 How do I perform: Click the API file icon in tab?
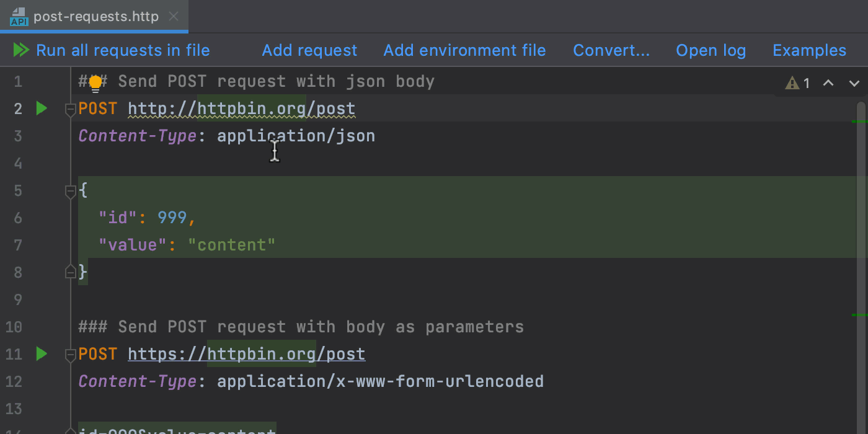click(19, 17)
